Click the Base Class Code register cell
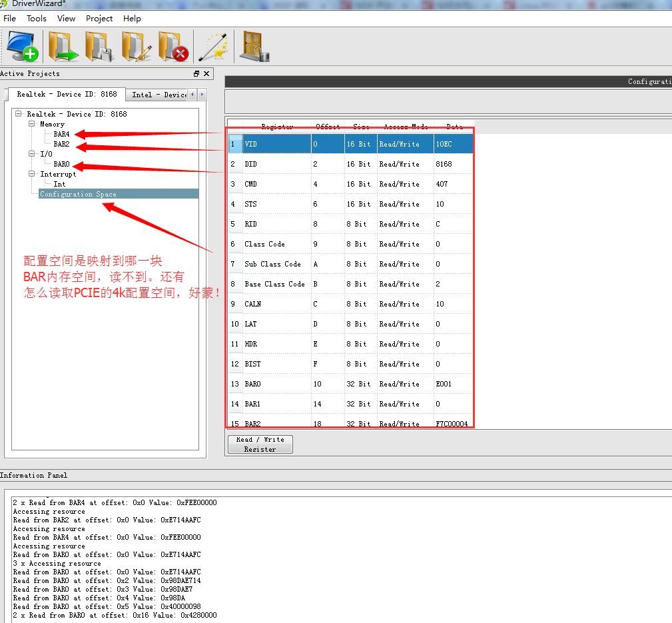The height and width of the screenshot is (623, 672). pos(277,284)
